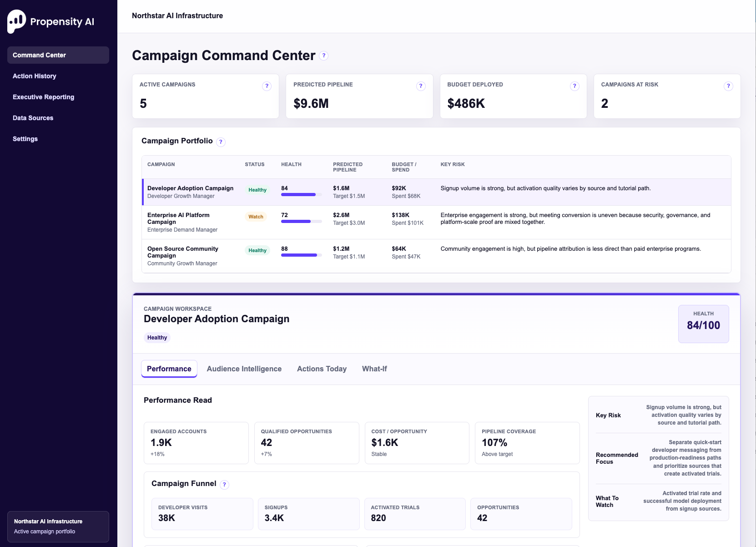Click Spent $47K in Open Source row
Image resolution: width=756 pixels, height=547 pixels.
tap(406, 257)
